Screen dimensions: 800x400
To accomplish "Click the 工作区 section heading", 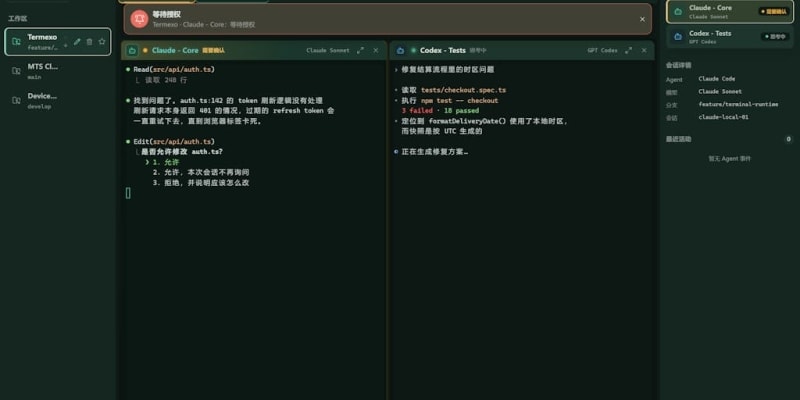I will [x=17, y=18].
